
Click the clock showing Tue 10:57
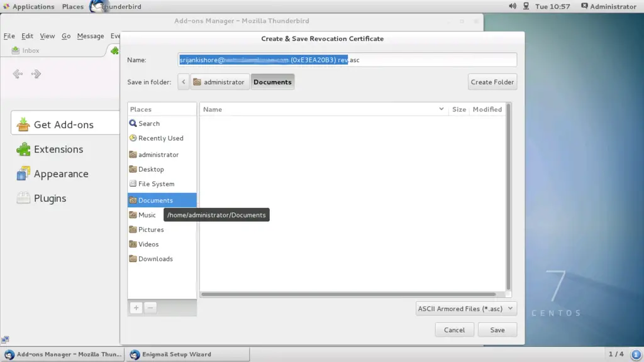(x=552, y=6)
